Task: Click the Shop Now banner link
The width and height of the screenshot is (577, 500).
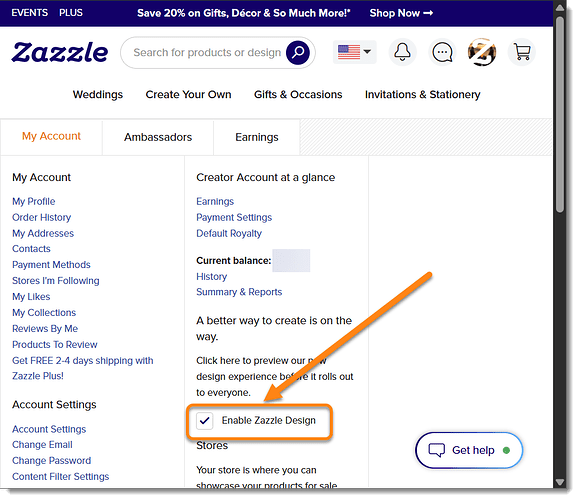Action: (x=401, y=13)
